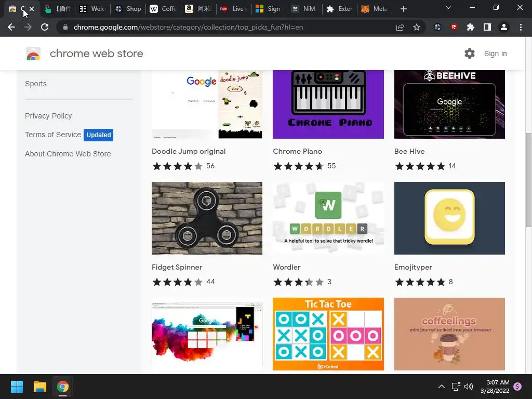Click the Wordler title text
The width and height of the screenshot is (532, 399).
[x=287, y=268]
